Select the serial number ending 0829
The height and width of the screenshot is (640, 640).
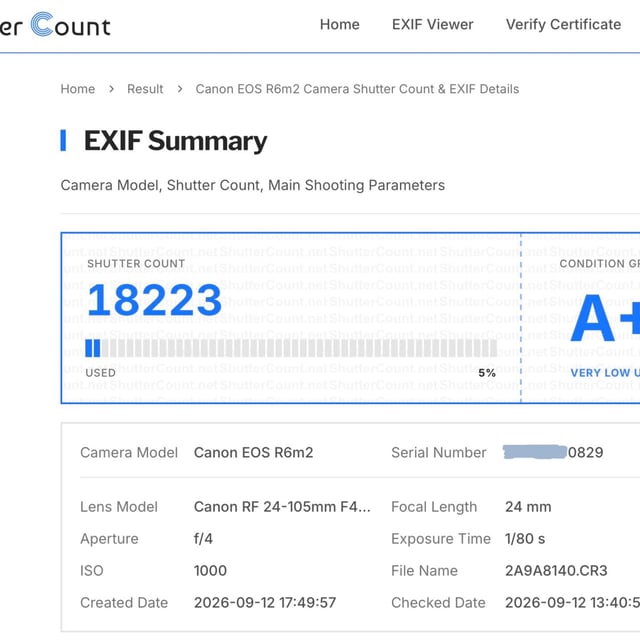(x=553, y=452)
